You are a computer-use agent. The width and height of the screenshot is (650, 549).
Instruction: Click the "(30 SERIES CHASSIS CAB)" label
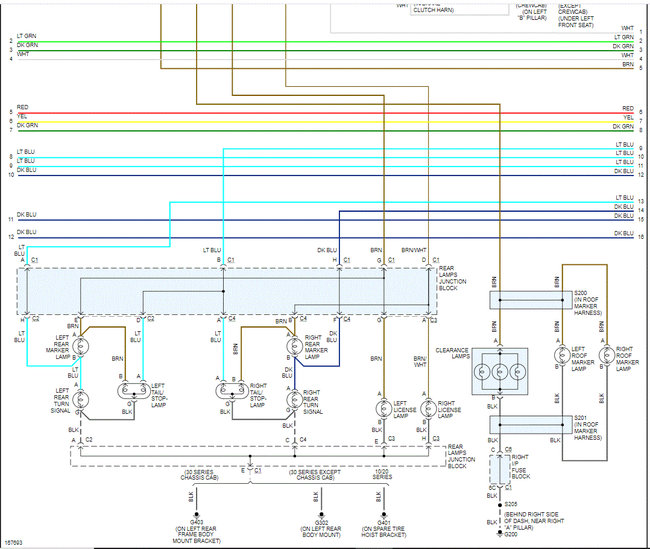tap(199, 475)
